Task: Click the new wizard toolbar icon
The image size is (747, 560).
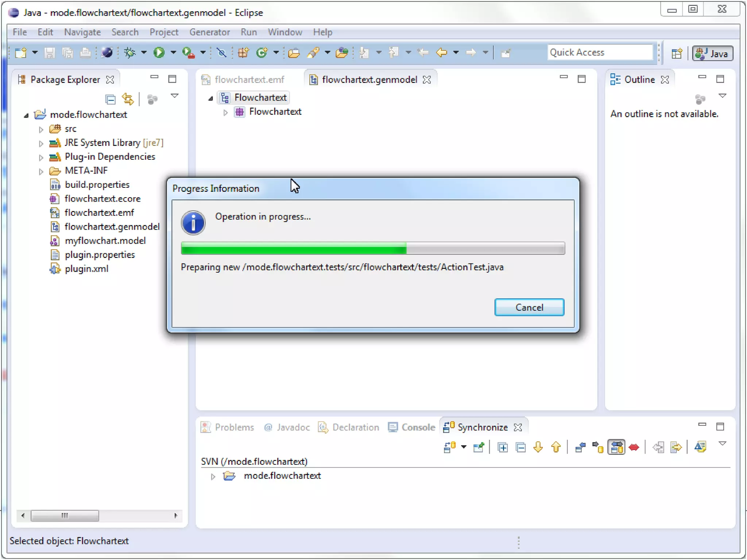Action: [x=21, y=53]
